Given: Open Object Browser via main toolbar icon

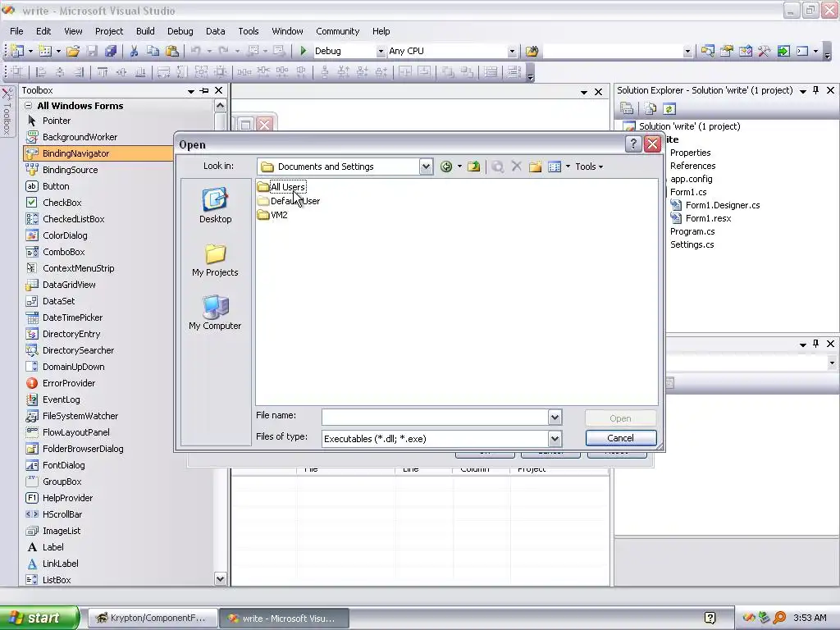Looking at the screenshot, I should [x=745, y=51].
